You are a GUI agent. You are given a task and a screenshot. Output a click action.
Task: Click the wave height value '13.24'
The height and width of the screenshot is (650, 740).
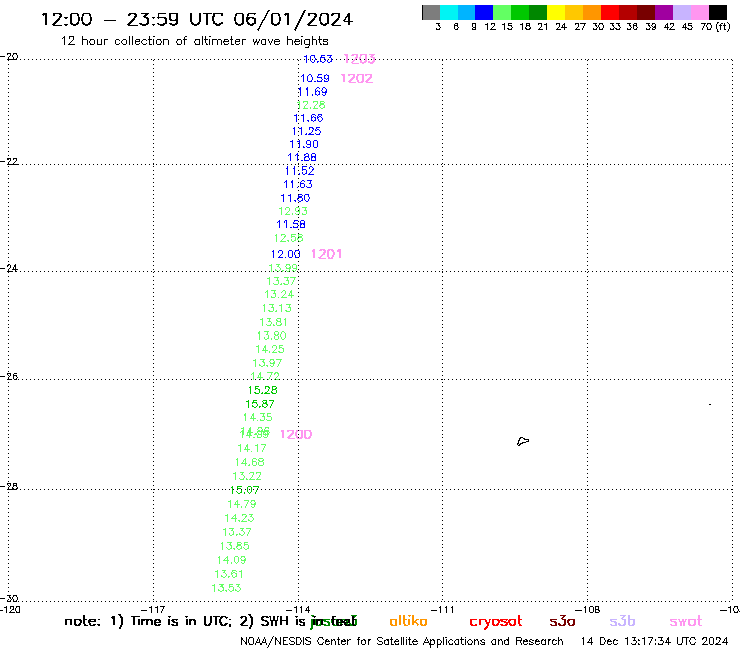(x=279, y=295)
